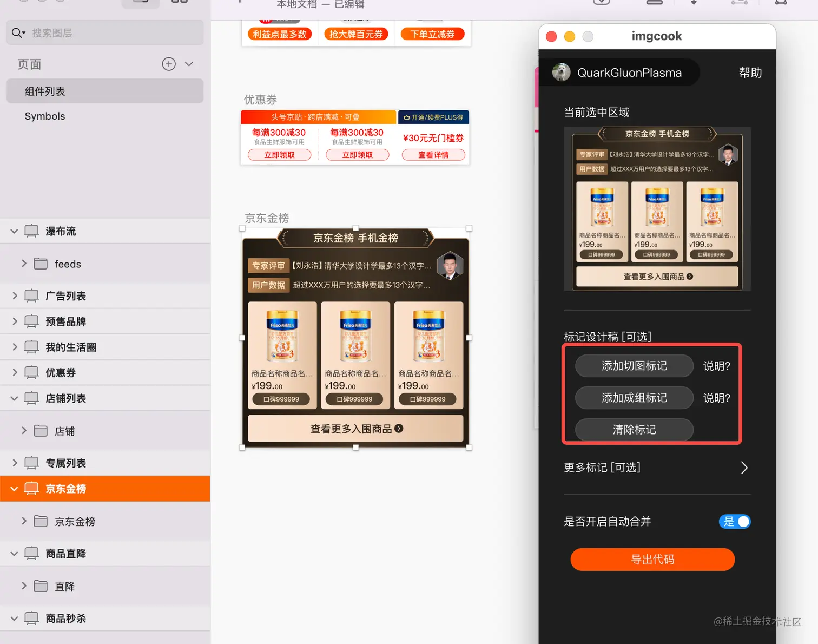Image resolution: width=818 pixels, height=644 pixels.
Task: Expand the feeds folder
Action: (x=24, y=264)
